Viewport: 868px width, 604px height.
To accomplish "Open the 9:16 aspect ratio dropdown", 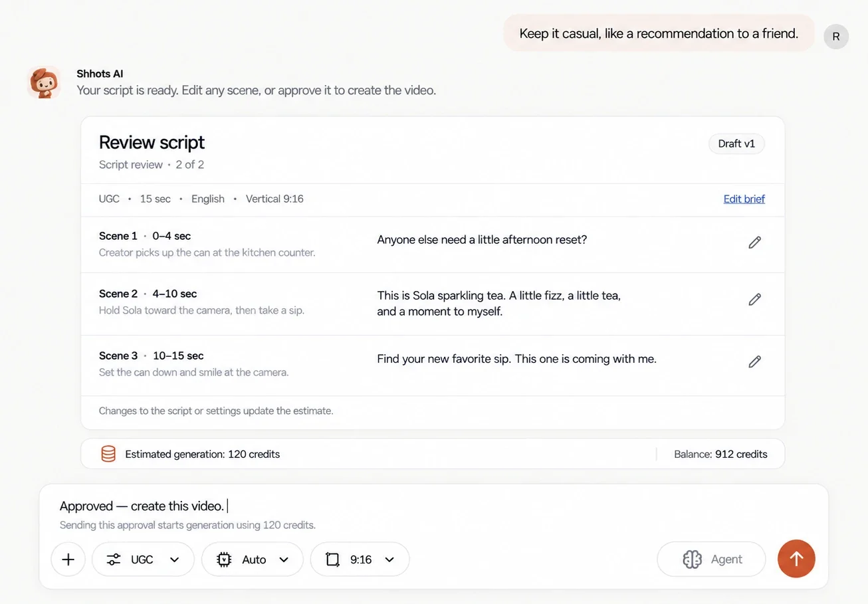I will pyautogui.click(x=360, y=559).
